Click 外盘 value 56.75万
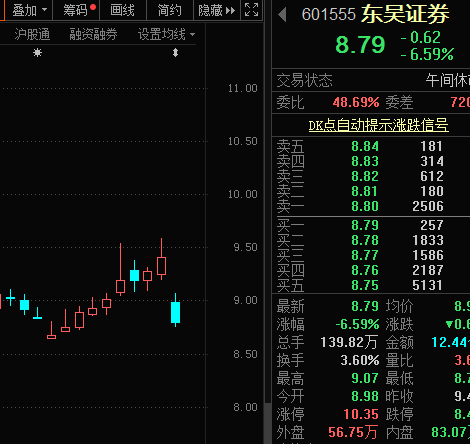 (x=353, y=432)
